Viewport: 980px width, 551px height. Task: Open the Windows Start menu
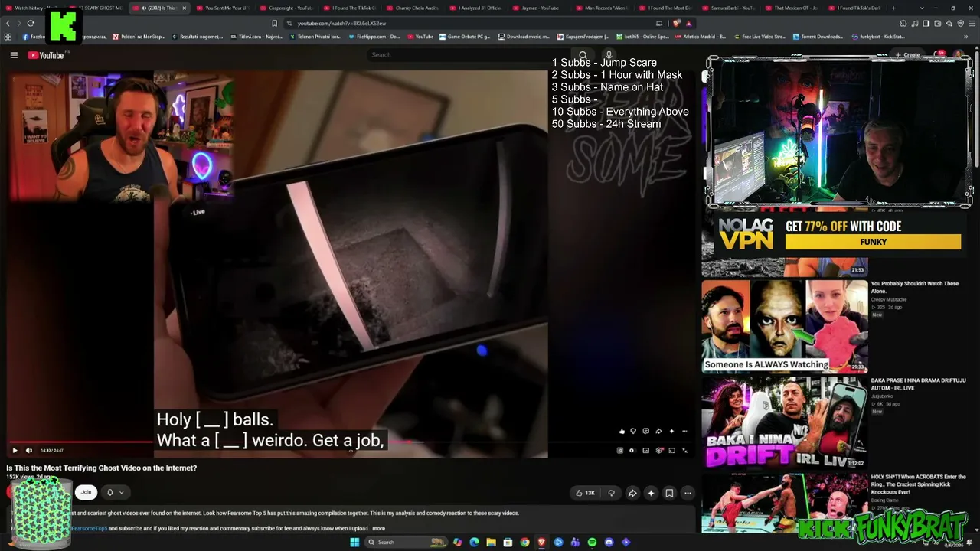[354, 543]
